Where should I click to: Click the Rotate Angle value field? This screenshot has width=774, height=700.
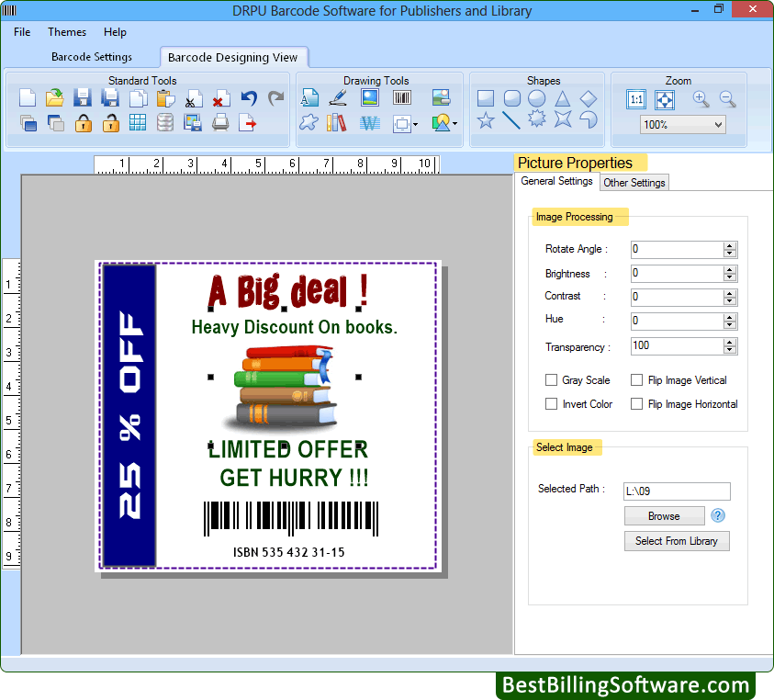pyautogui.click(x=678, y=249)
